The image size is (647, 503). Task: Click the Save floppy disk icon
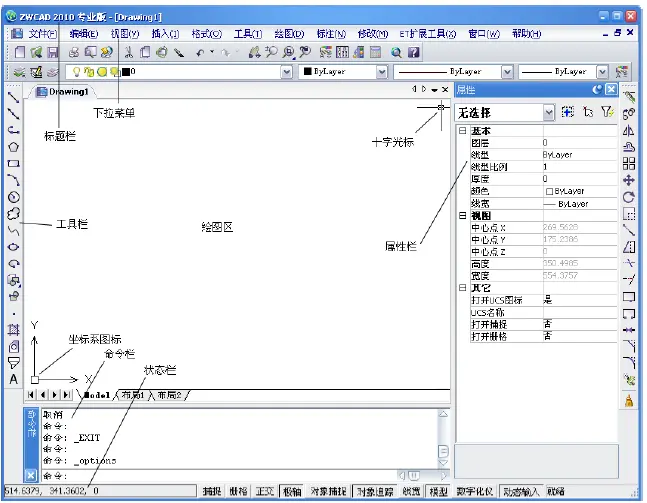point(52,52)
